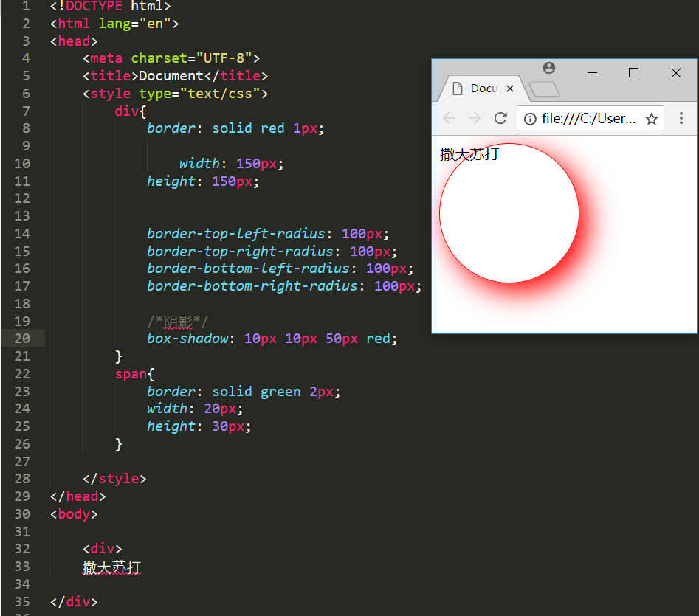Click the div selector on line 7

click(127, 111)
